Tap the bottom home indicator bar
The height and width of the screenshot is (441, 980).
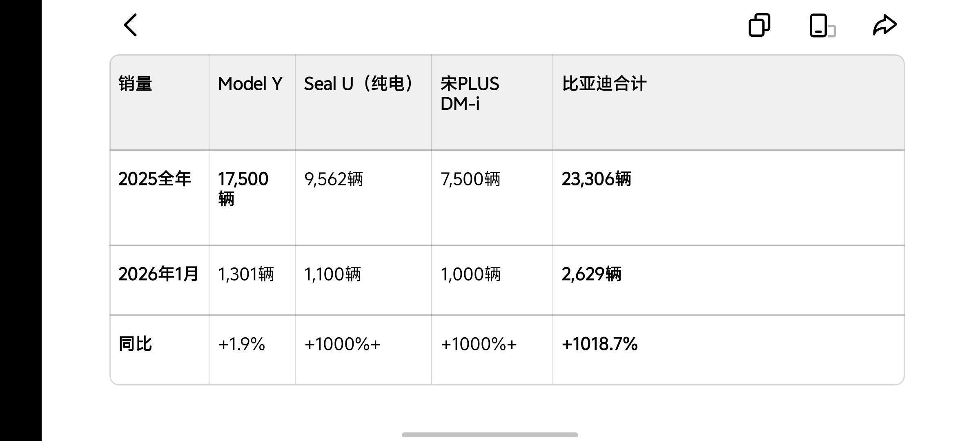pyautogui.click(x=490, y=435)
